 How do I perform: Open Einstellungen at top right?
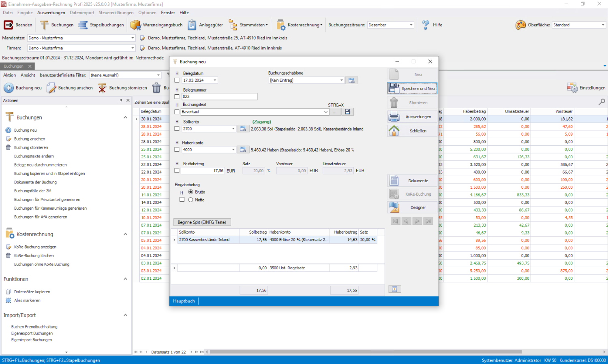click(x=586, y=88)
